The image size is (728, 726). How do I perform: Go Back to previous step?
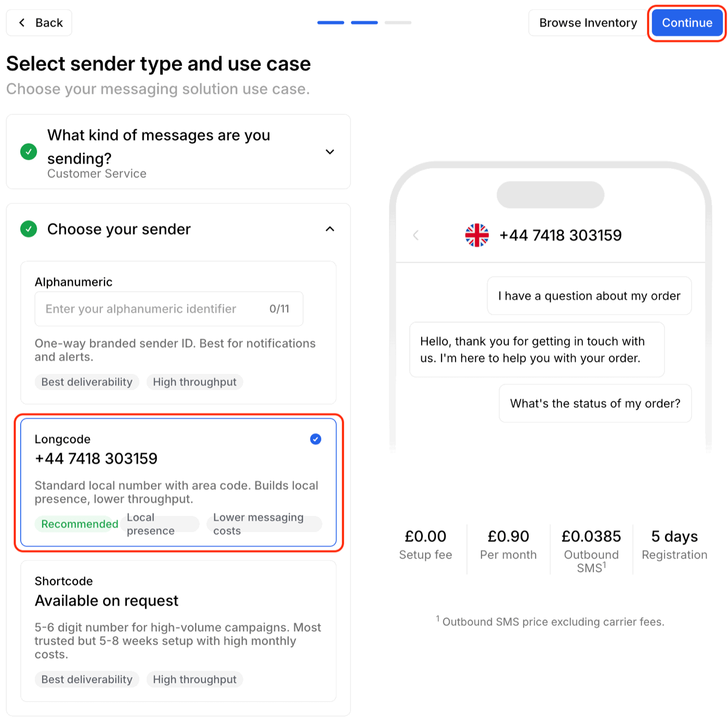(40, 23)
